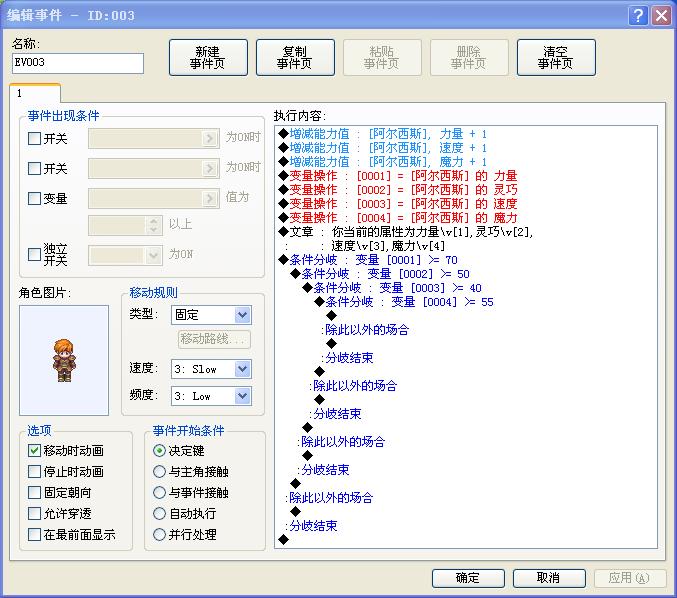Select 条件分歧 变量 [0002] >= 50
The width and height of the screenshot is (677, 598).
coord(380,274)
